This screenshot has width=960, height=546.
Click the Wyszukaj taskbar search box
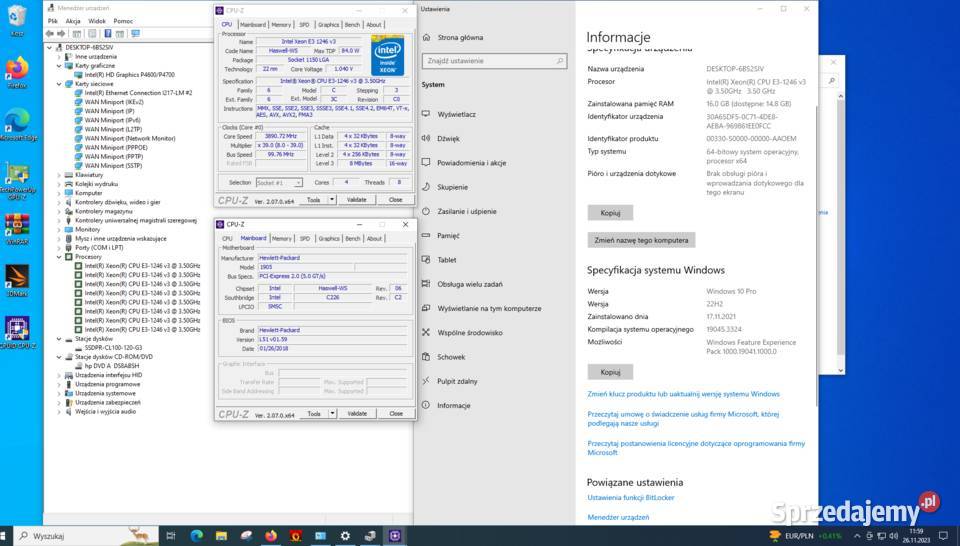pyautogui.click(x=86, y=536)
